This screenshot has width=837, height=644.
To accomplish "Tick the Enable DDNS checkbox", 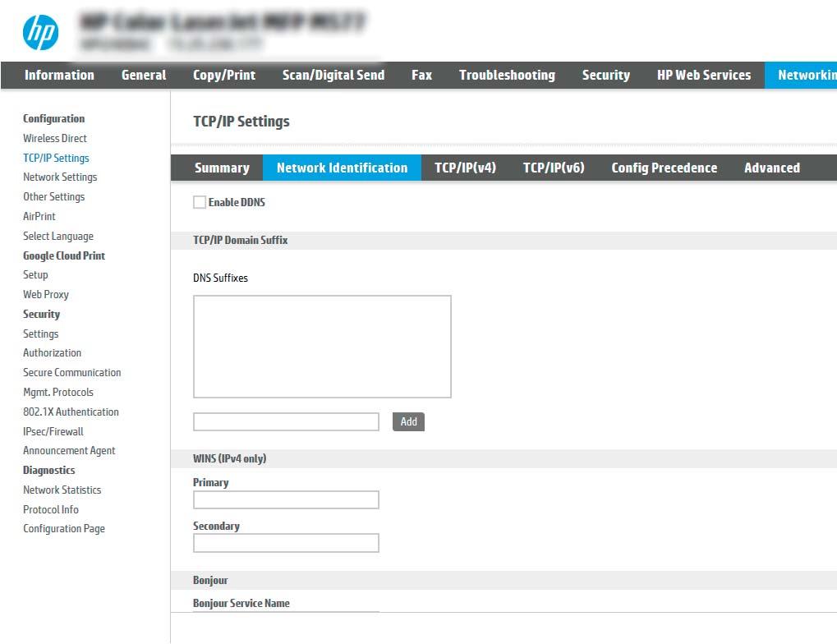I will pyautogui.click(x=200, y=202).
